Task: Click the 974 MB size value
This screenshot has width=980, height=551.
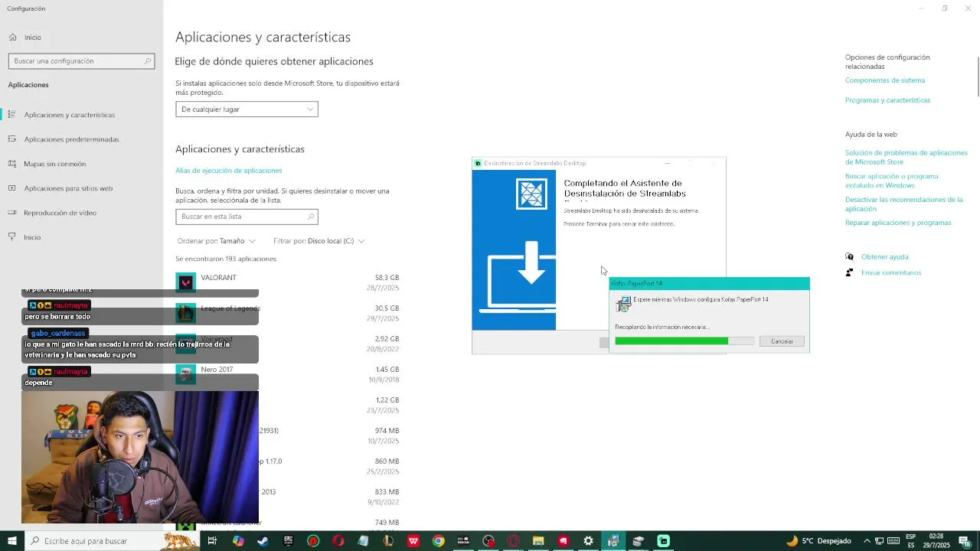Action: pos(387,430)
